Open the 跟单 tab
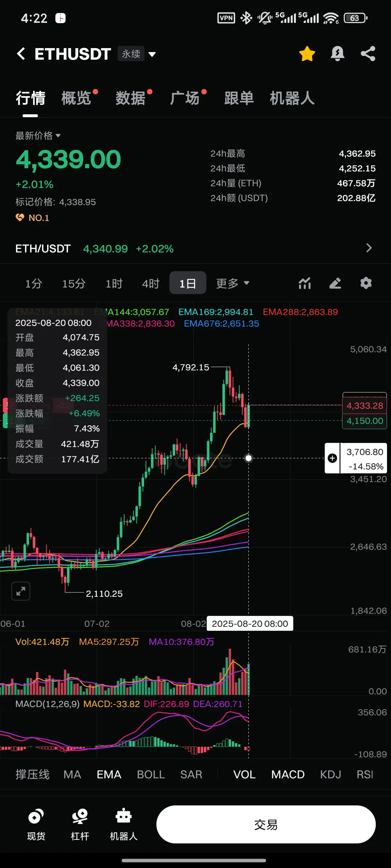 239,98
